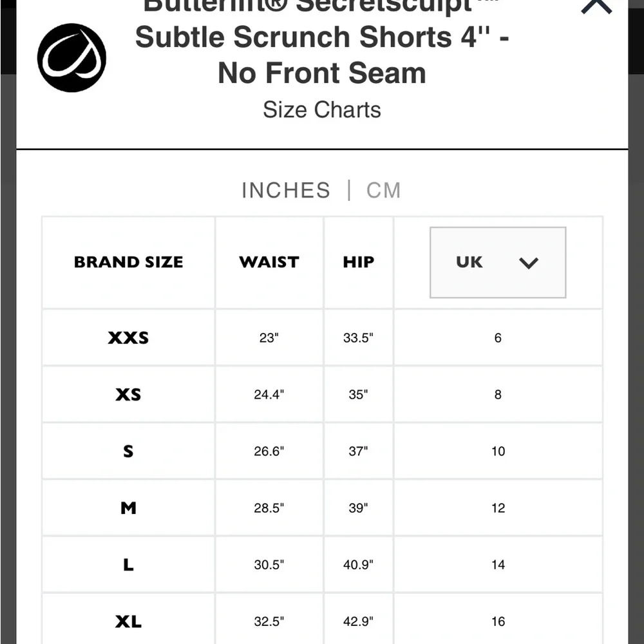
Task: Click the product name heading link
Action: tap(321, 37)
